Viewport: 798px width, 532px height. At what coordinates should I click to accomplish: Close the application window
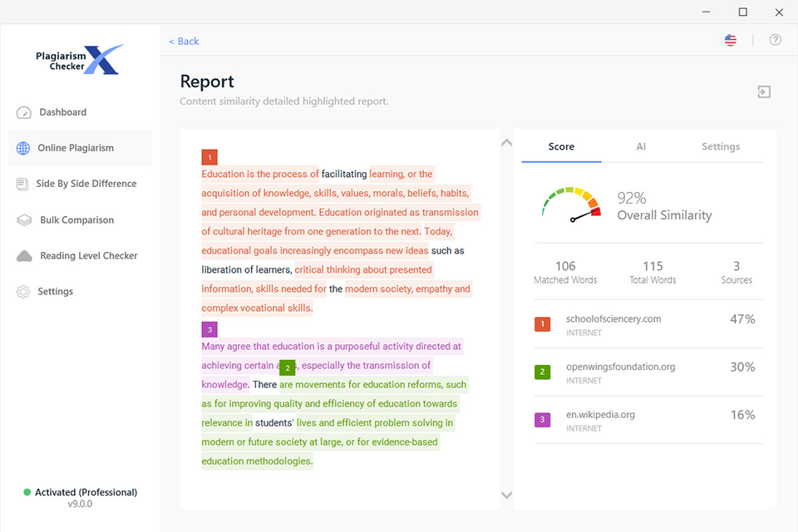779,12
